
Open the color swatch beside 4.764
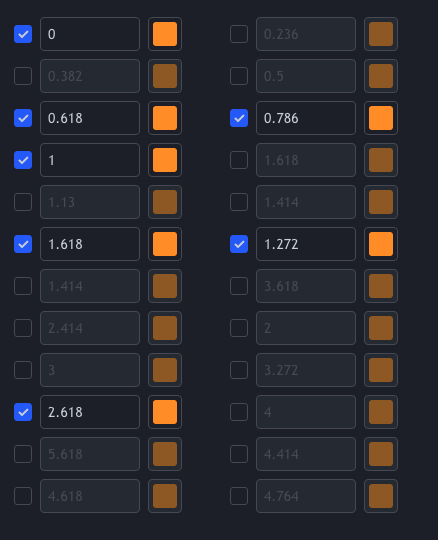pos(381,496)
